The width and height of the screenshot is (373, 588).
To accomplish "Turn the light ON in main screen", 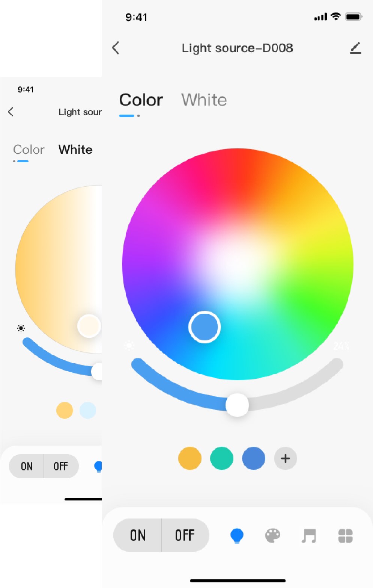I will 138,535.
